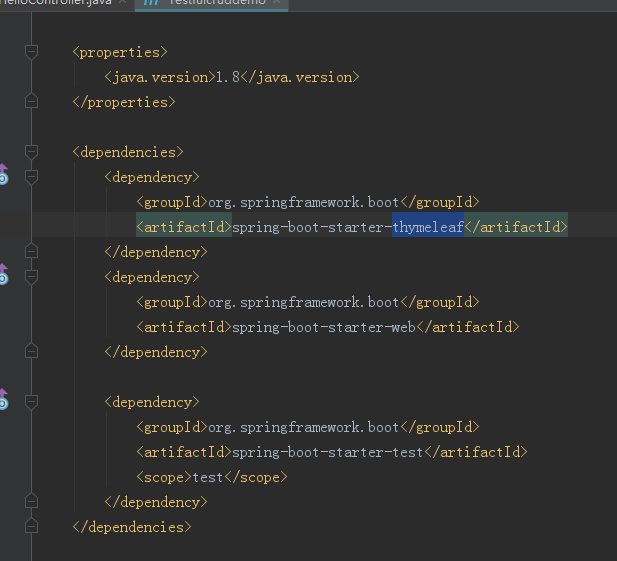
Task: Click closing artifactId tag on highlighted line
Action: [516, 227]
